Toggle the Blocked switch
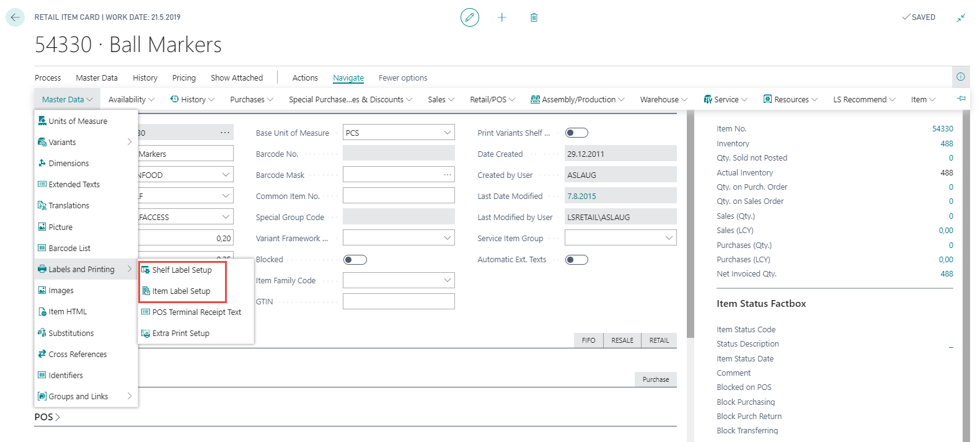The width and height of the screenshot is (980, 442). click(355, 260)
